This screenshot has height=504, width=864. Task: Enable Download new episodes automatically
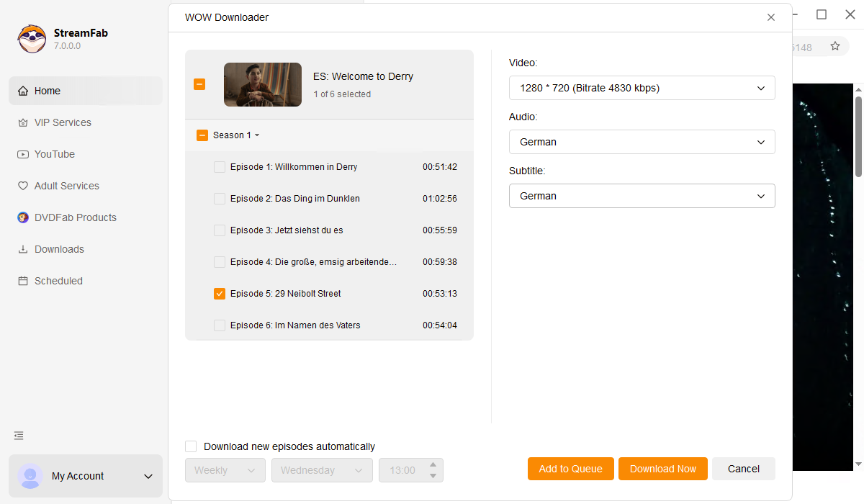point(191,446)
